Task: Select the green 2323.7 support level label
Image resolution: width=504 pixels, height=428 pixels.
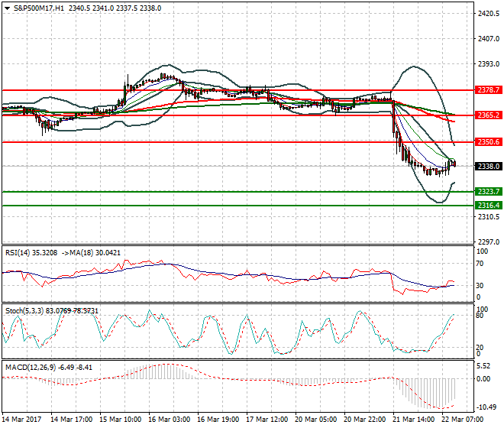Action: (x=488, y=192)
